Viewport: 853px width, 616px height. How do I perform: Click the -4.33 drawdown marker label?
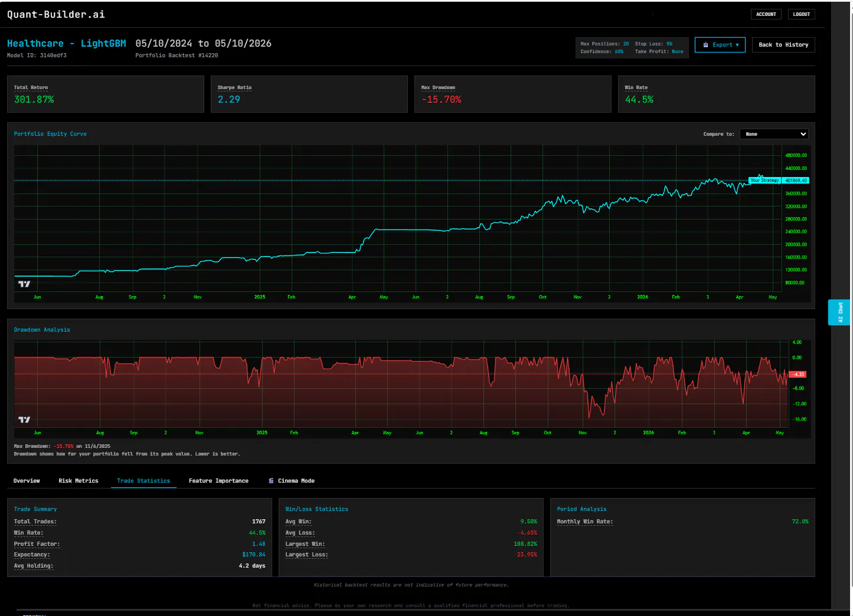pyautogui.click(x=797, y=374)
